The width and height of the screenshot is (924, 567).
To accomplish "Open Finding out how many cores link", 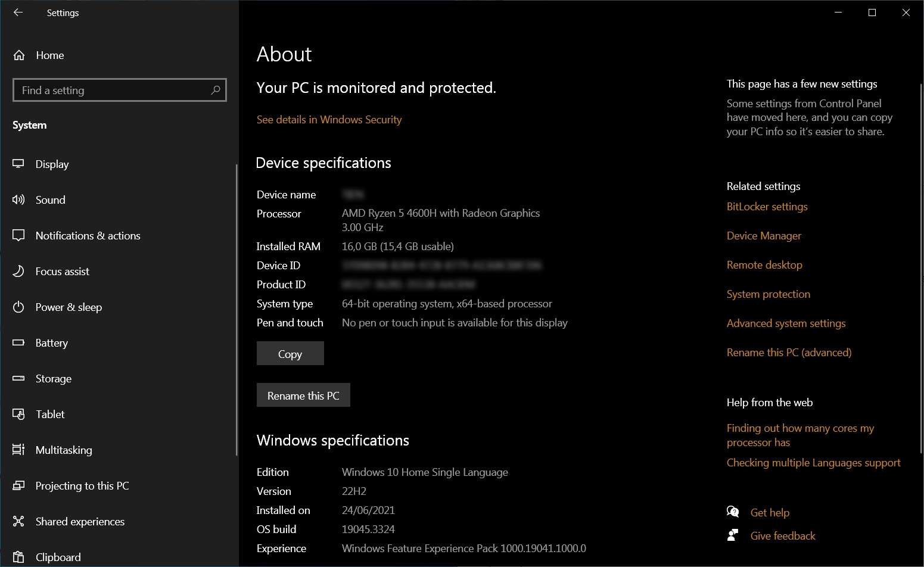I will coord(801,435).
